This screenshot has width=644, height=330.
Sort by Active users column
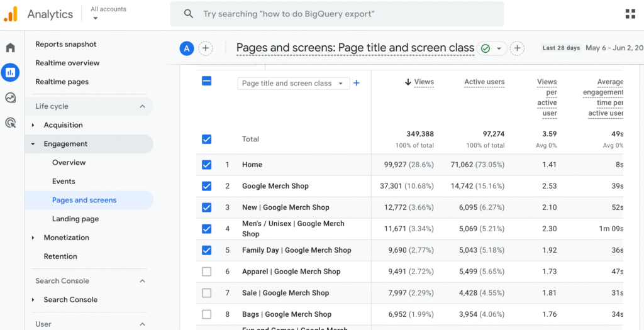484,82
